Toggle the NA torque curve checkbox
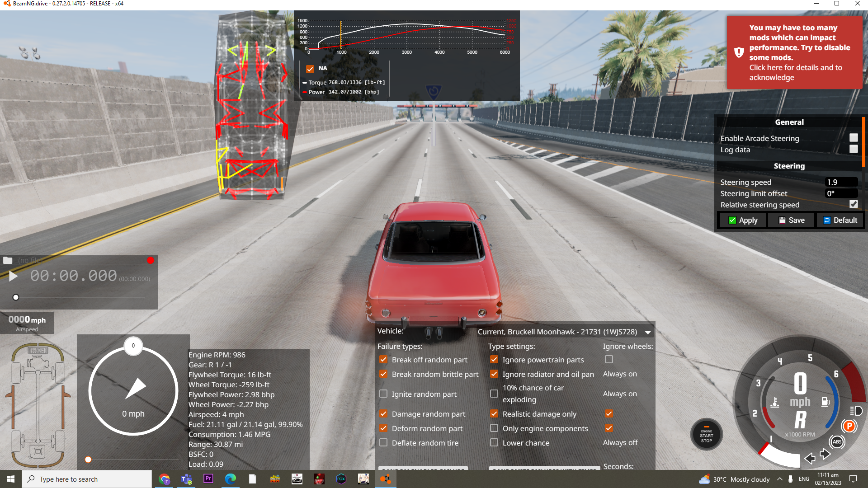This screenshot has height=488, width=868. tap(310, 69)
